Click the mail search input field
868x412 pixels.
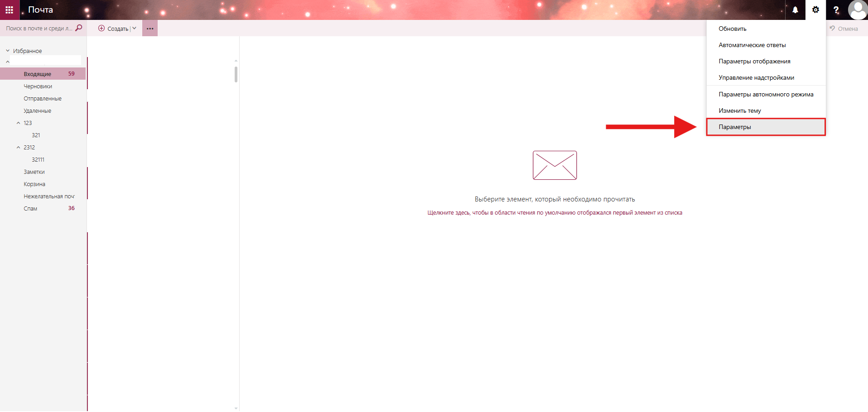(39, 28)
